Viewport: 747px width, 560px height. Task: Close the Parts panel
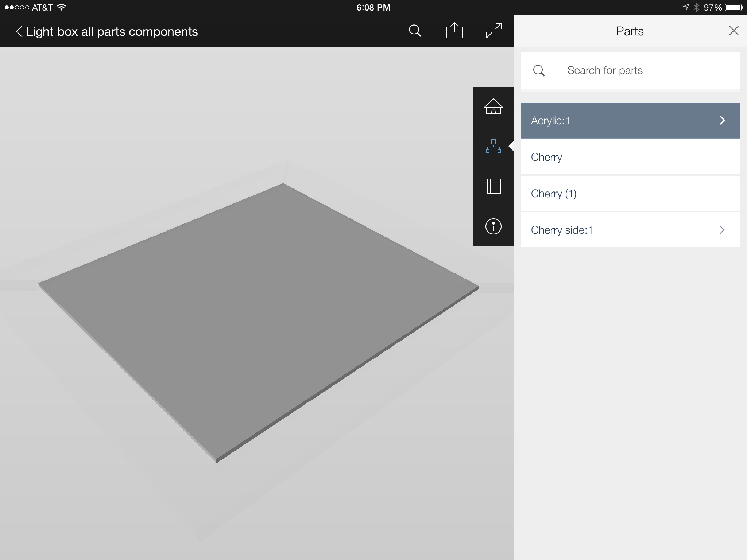pos(734,31)
